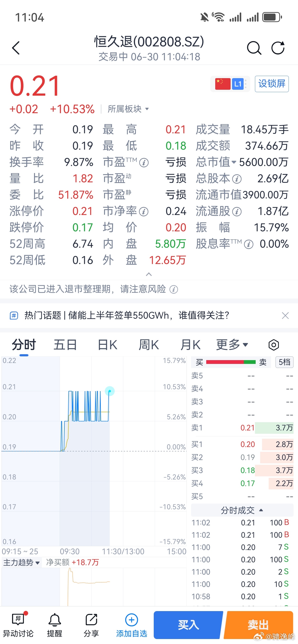
Task: Tap the S marker on 10:58 trade
Action: [x=286, y=596]
